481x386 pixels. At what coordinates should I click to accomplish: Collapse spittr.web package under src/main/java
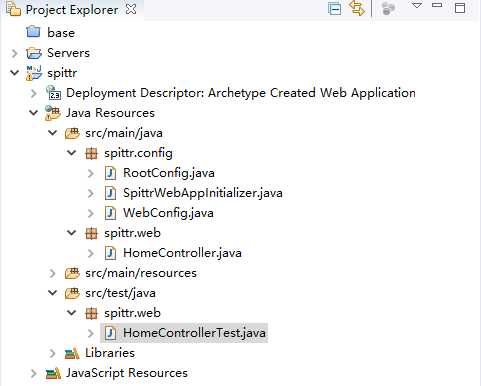(x=72, y=232)
